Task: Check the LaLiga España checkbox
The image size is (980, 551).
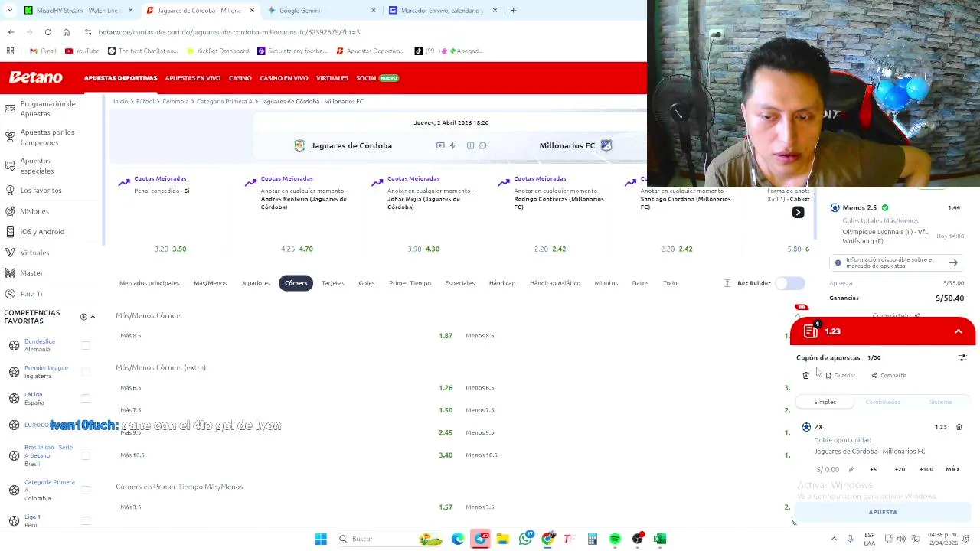Action: (86, 399)
